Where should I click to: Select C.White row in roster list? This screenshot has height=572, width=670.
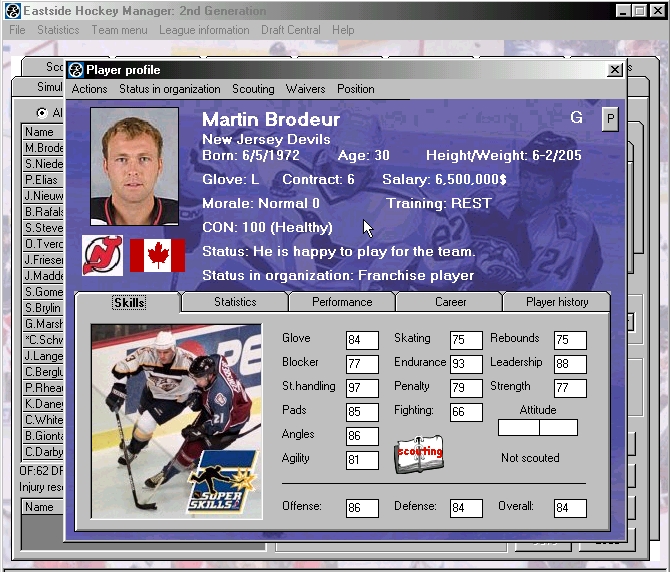coord(43,420)
